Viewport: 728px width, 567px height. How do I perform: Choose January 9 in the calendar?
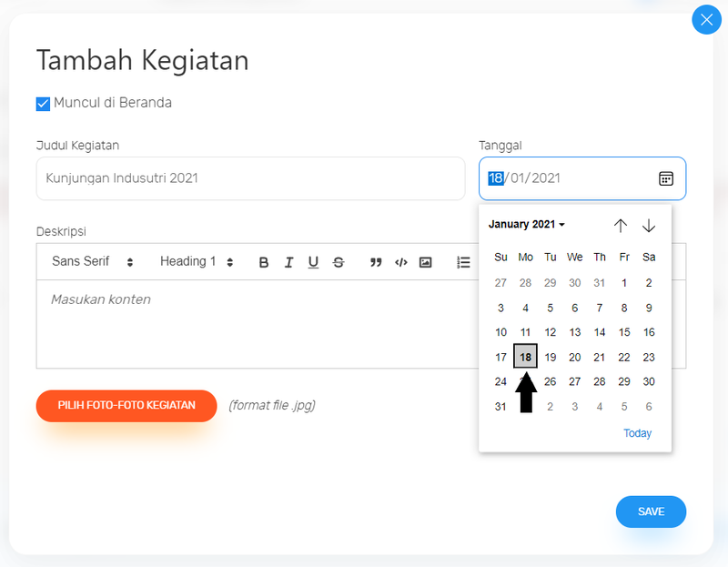[649, 308]
